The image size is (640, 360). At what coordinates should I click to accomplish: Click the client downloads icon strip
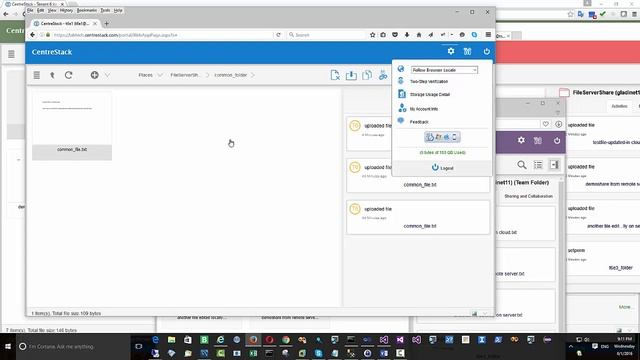pos(442,137)
